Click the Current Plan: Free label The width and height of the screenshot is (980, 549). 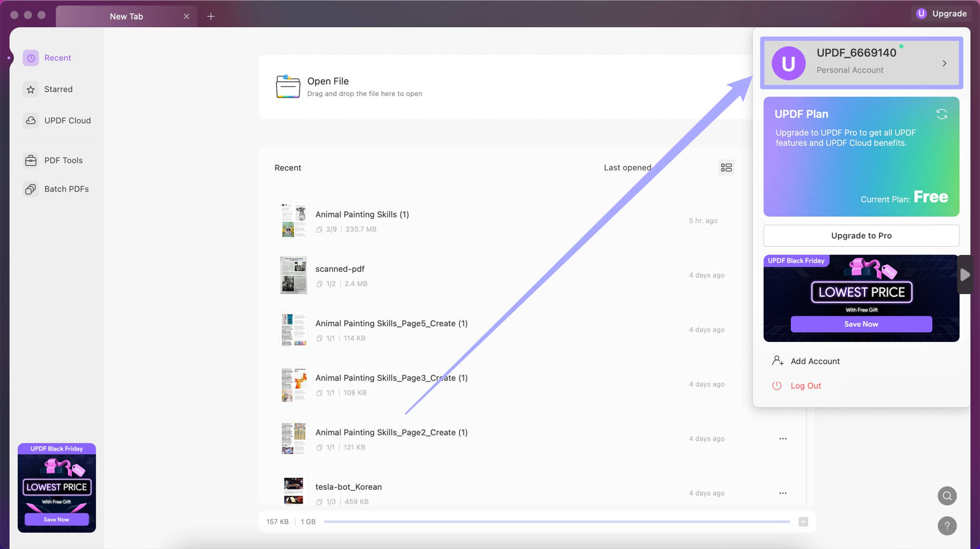click(904, 197)
